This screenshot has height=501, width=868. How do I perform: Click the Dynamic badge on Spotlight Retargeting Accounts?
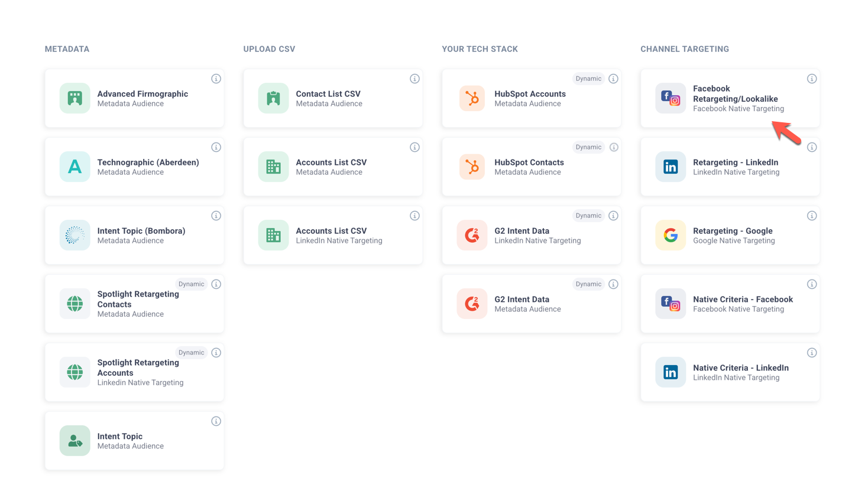(191, 353)
